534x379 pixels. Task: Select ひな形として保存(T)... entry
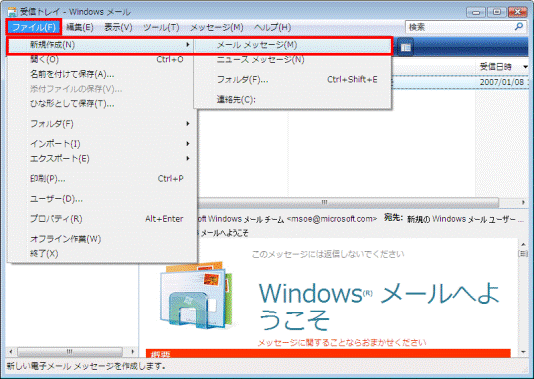coord(102,104)
